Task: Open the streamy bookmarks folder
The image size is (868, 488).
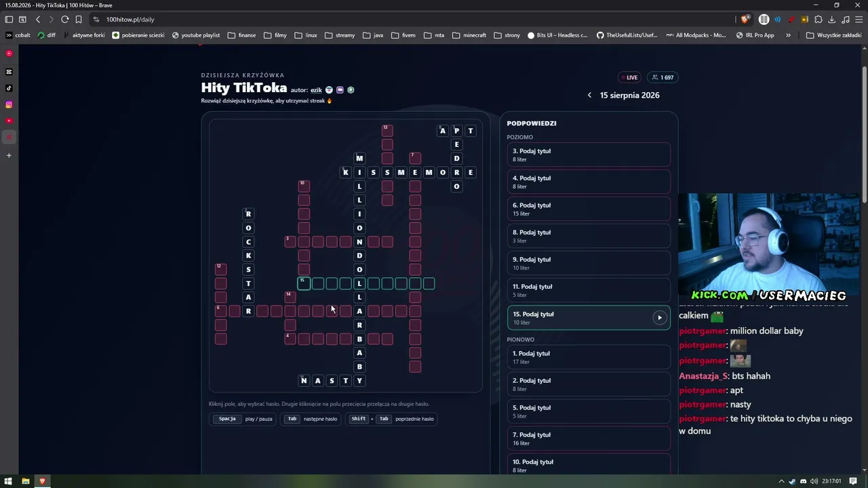Action: click(x=340, y=35)
